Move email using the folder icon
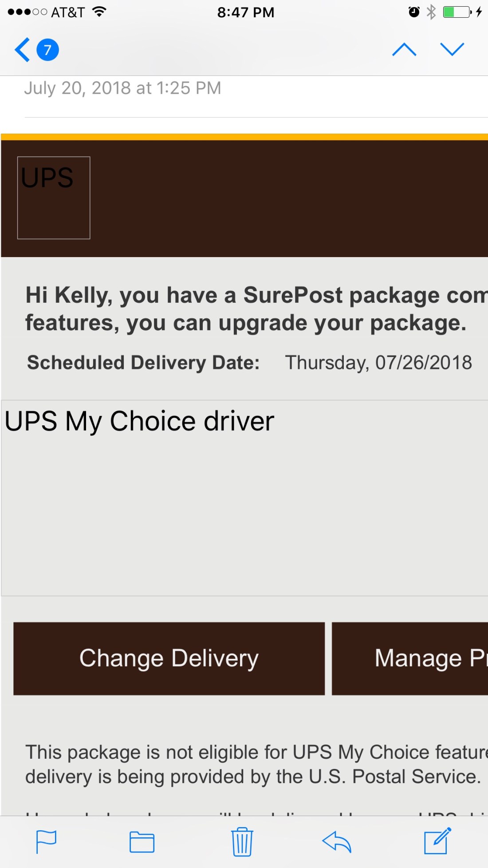 coord(142,842)
